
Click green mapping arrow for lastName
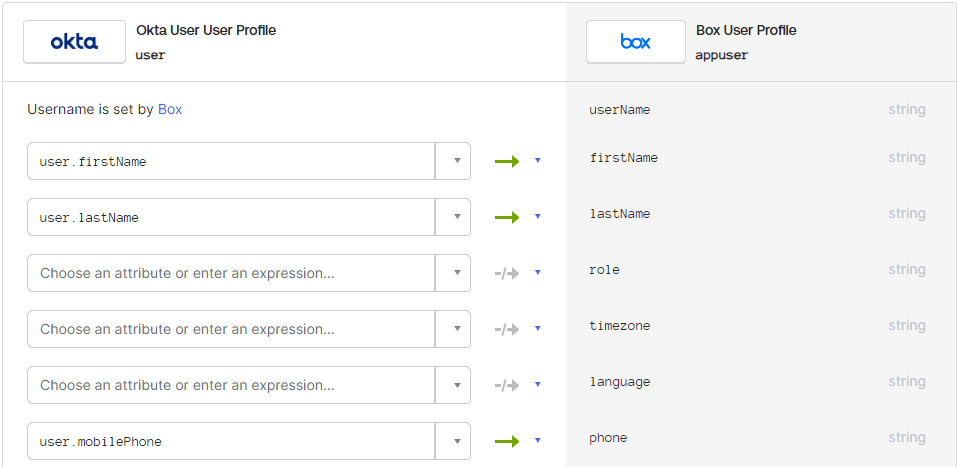(x=506, y=217)
